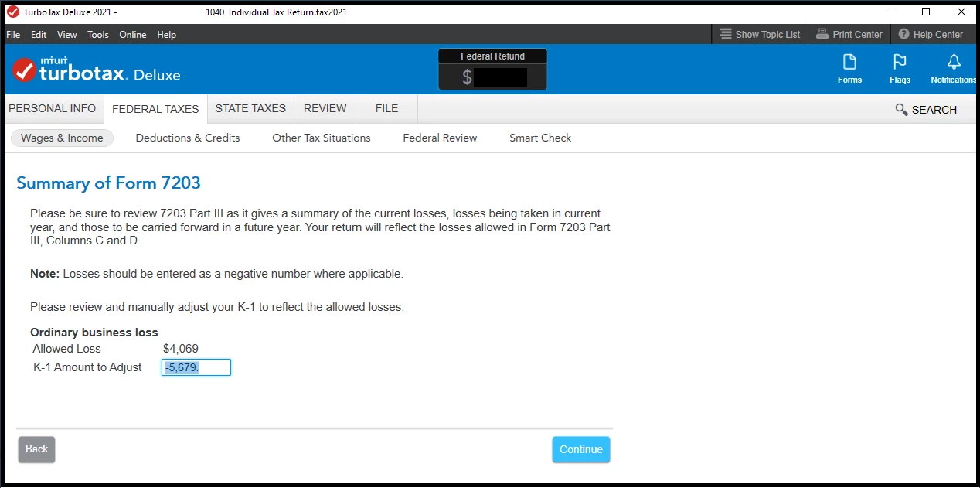Click Show Topic List

coord(760,34)
